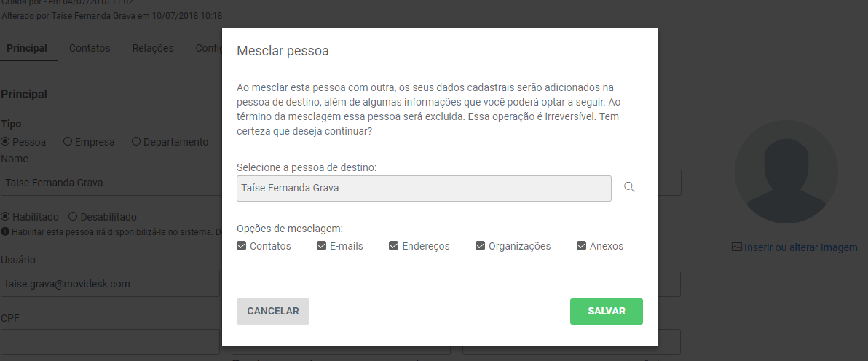This screenshot has height=361, width=868.
Task: Select the Departamento type option
Action: [136, 141]
